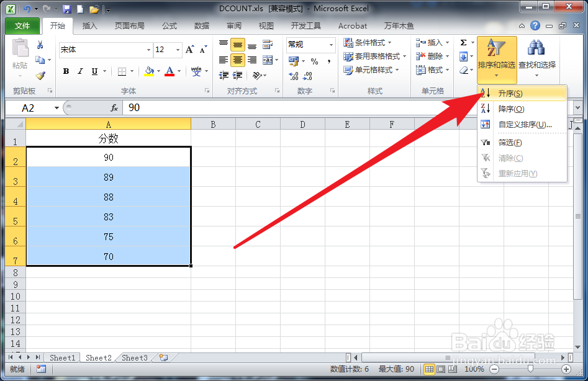Click 排序和筛选 sort and filter button
Image resolution: width=588 pixels, height=381 pixels.
coord(497,59)
